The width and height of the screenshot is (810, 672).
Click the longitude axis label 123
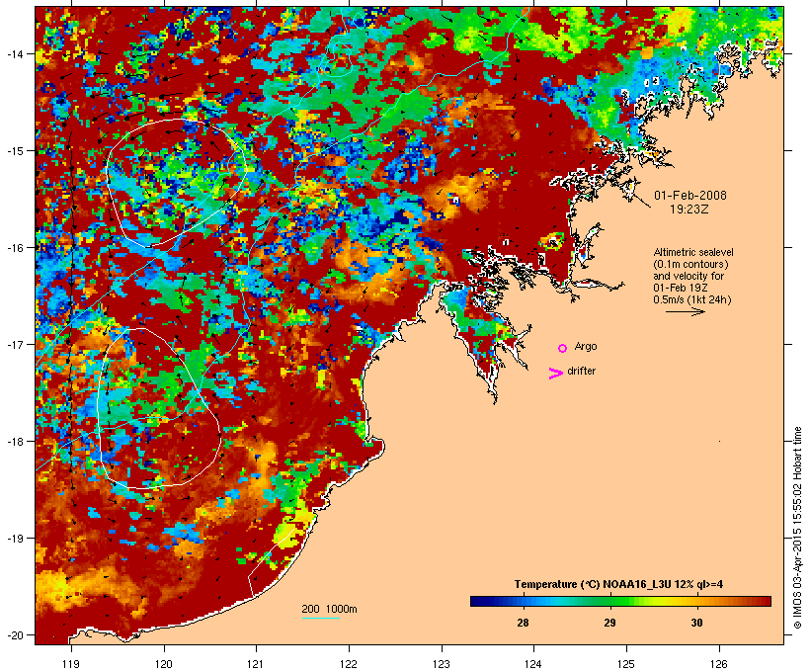pos(442,664)
